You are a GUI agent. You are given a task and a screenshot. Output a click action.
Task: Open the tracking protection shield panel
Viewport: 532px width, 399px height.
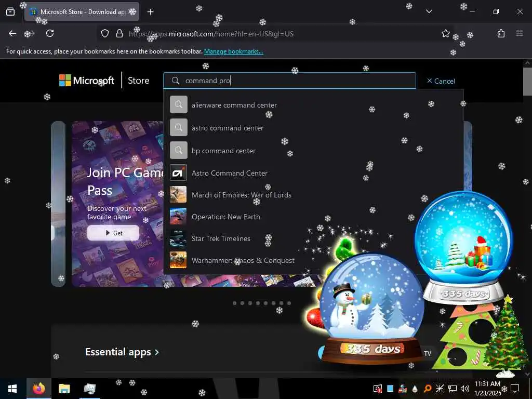(105, 33)
